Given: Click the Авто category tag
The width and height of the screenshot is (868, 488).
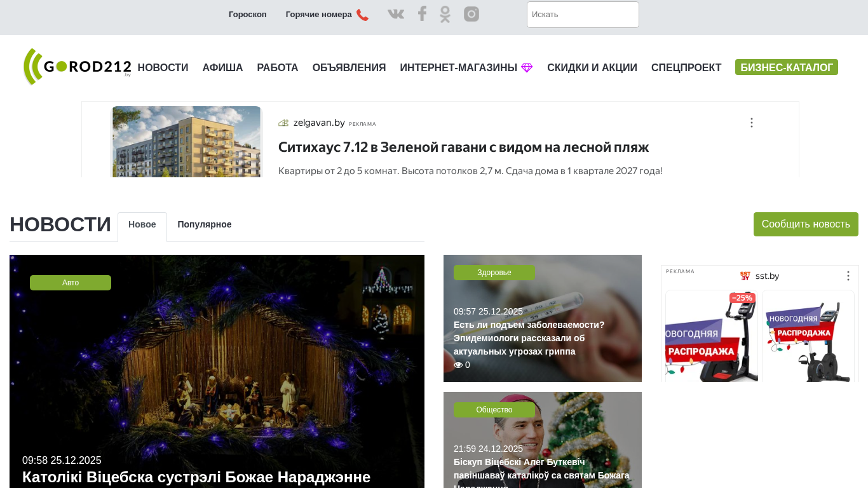Looking at the screenshot, I should tap(71, 283).
